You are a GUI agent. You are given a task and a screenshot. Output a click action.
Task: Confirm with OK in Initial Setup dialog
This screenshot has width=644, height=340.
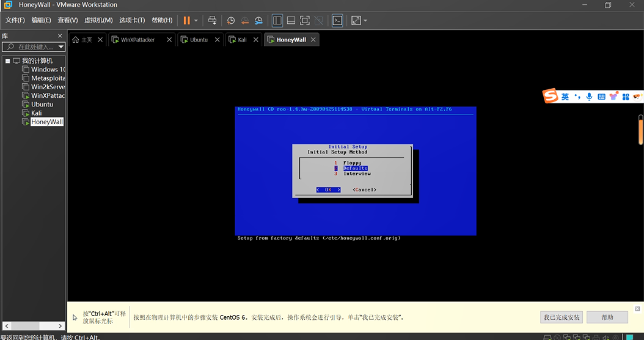click(x=328, y=190)
